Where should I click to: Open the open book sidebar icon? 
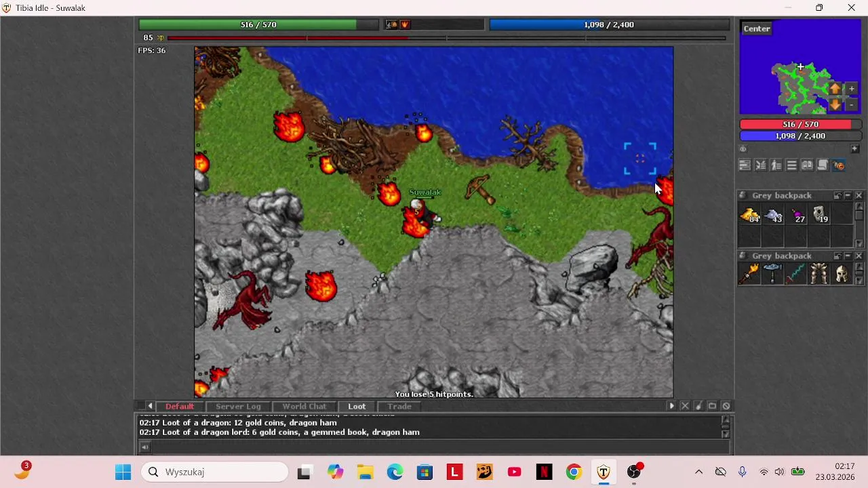(x=807, y=165)
